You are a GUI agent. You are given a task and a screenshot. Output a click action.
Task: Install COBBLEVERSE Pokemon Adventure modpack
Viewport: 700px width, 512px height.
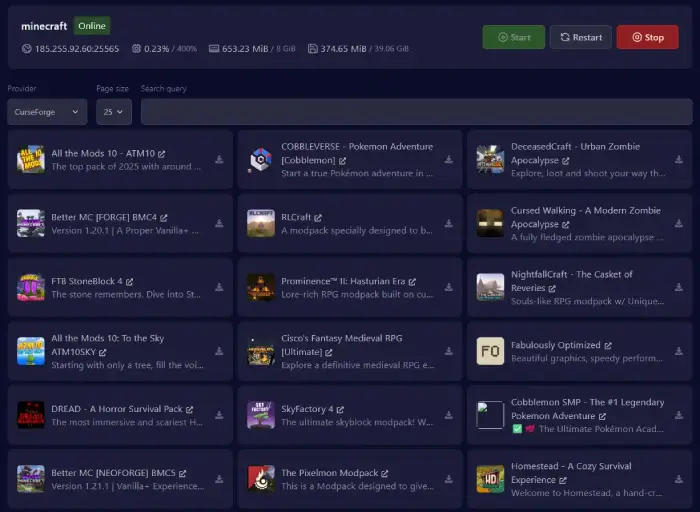[x=449, y=159]
